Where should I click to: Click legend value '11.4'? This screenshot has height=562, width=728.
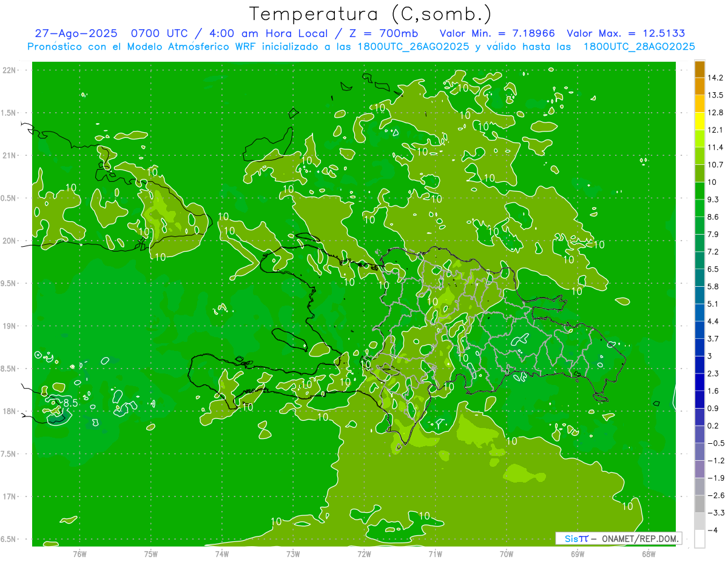pyautogui.click(x=715, y=147)
